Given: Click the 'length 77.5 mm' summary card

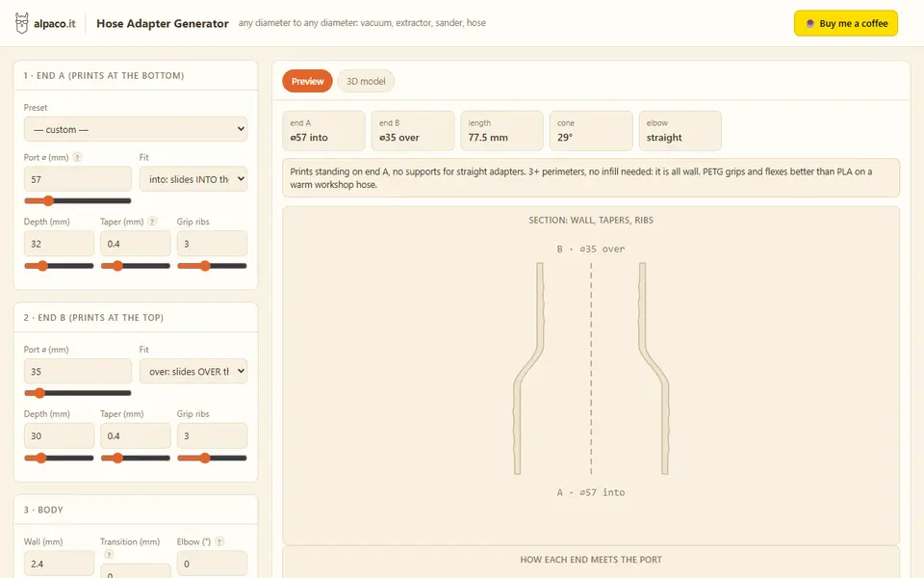Looking at the screenshot, I should pos(501,131).
